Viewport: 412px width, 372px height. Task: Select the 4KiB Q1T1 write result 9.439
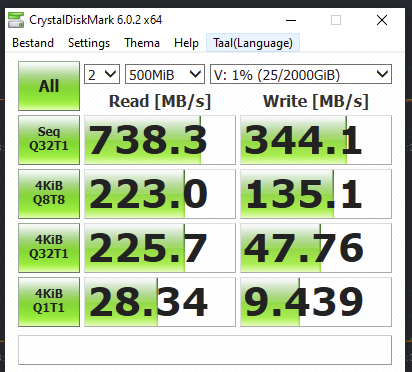tap(316, 302)
